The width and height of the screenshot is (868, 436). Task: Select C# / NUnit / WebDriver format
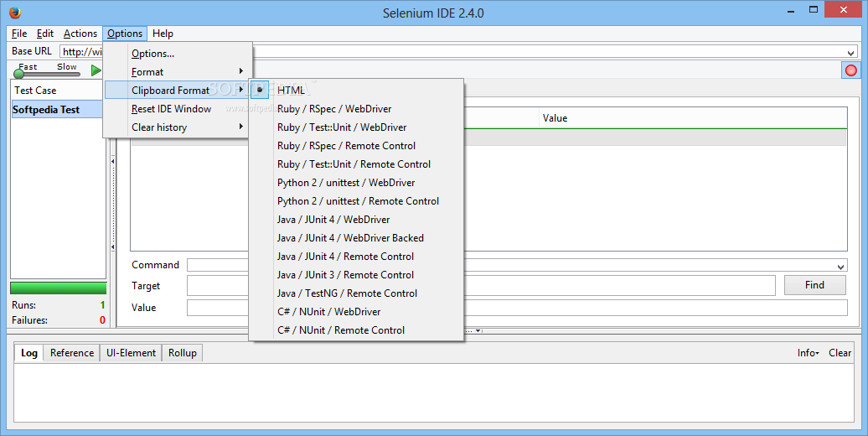(356, 311)
